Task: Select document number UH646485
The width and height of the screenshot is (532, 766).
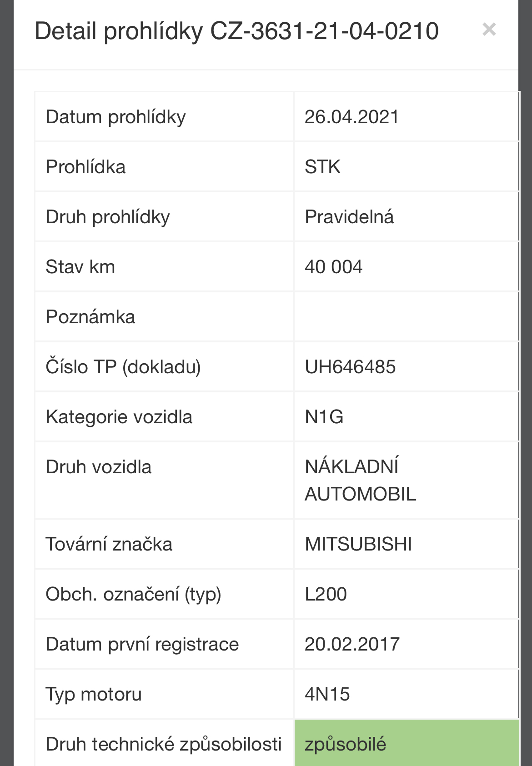Action: pyautogui.click(x=350, y=367)
